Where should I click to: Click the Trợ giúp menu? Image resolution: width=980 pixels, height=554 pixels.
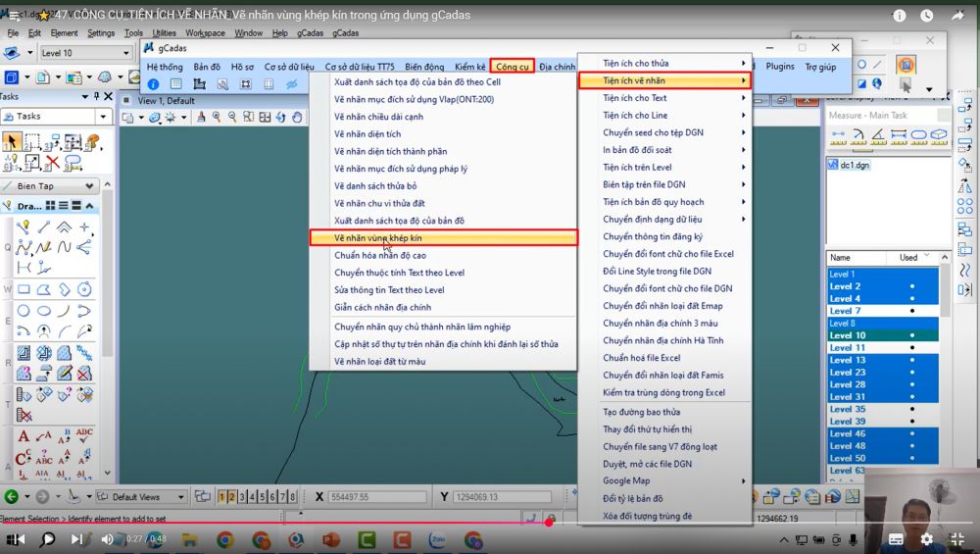820,67
